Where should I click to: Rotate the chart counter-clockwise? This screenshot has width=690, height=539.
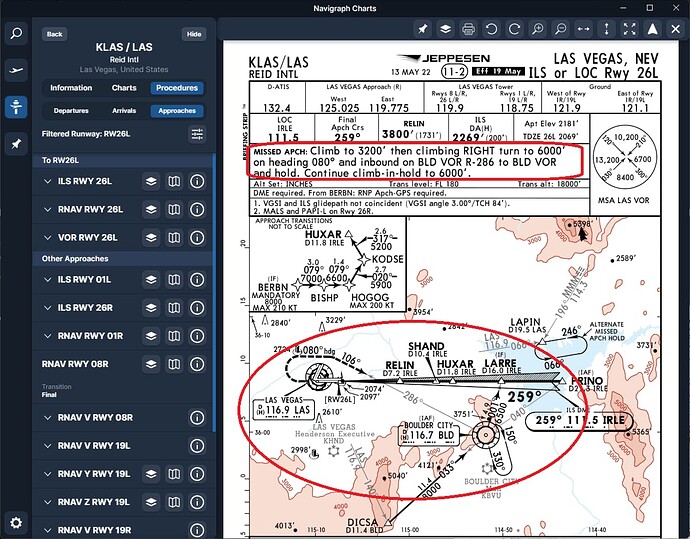(492, 29)
